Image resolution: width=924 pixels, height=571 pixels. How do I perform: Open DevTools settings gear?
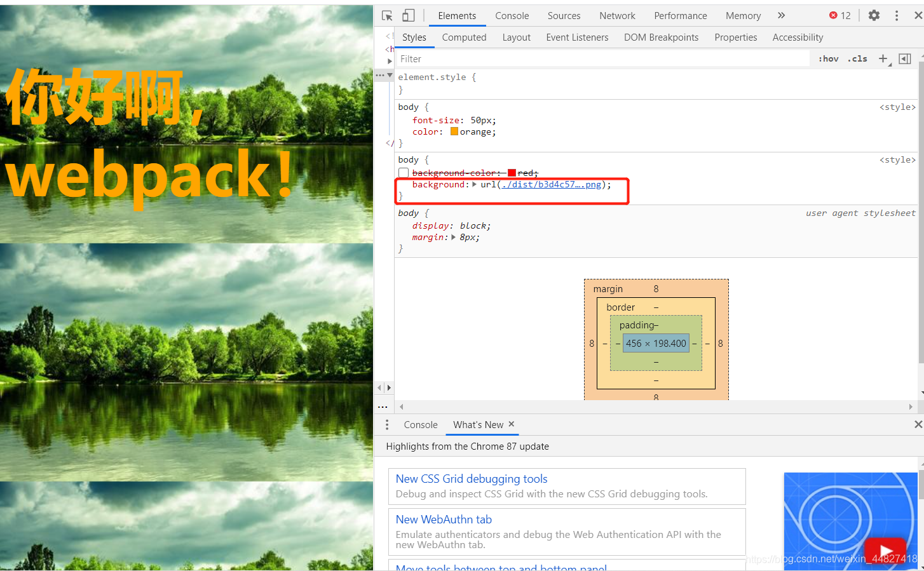(x=874, y=15)
